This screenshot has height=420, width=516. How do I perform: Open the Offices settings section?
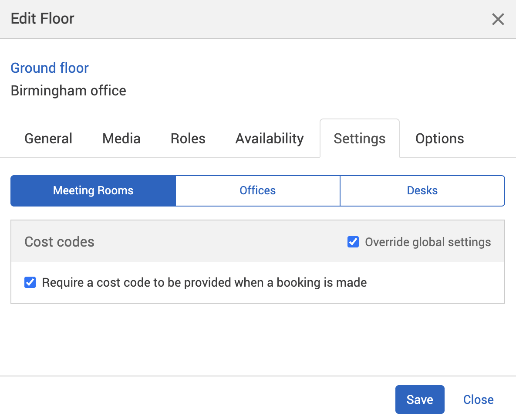click(x=257, y=190)
